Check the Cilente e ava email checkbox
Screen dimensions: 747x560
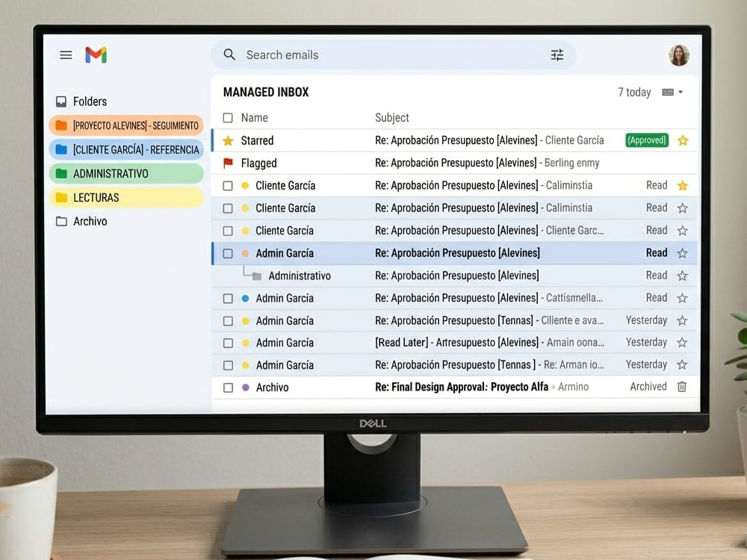click(228, 320)
